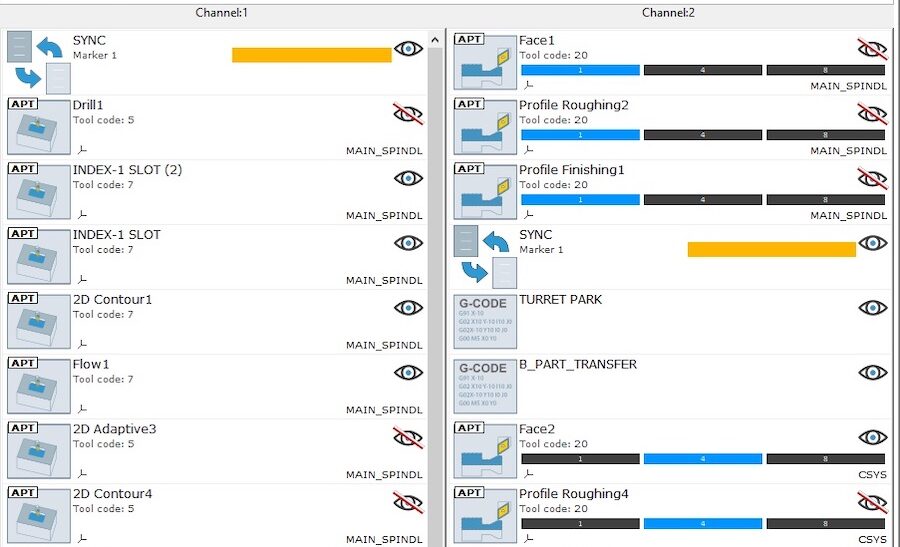Click the SYNC marker icon in Channel 1

39,62
